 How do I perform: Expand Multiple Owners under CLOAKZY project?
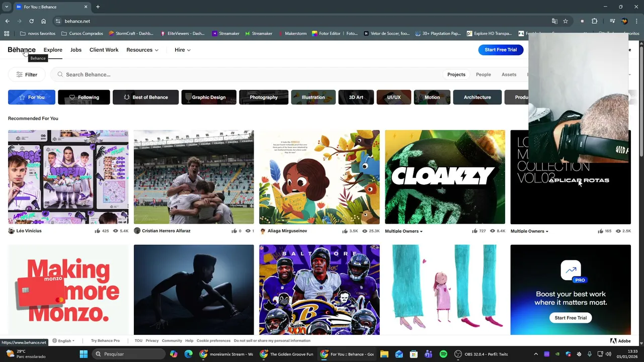click(404, 231)
